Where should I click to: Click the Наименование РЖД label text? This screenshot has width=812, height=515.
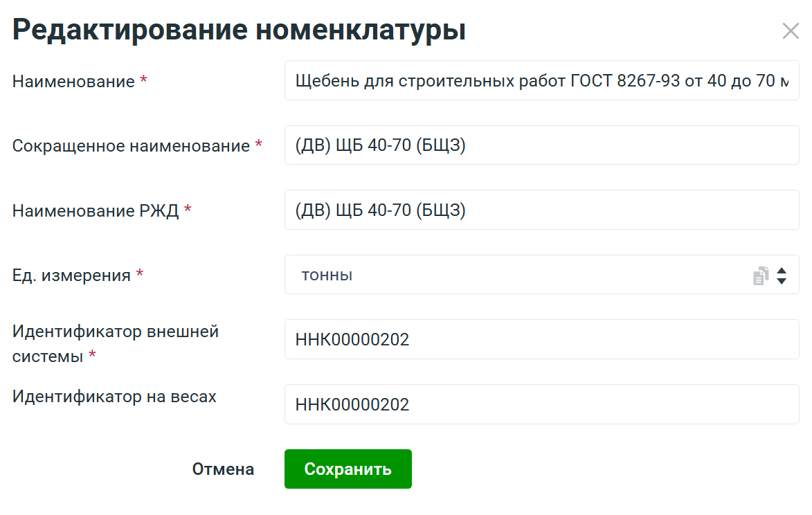[96, 211]
